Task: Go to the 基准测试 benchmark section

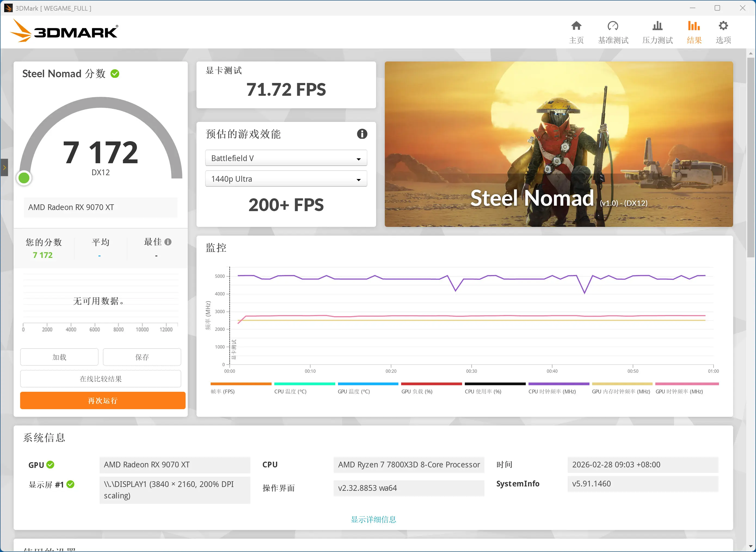Action: pos(613,32)
